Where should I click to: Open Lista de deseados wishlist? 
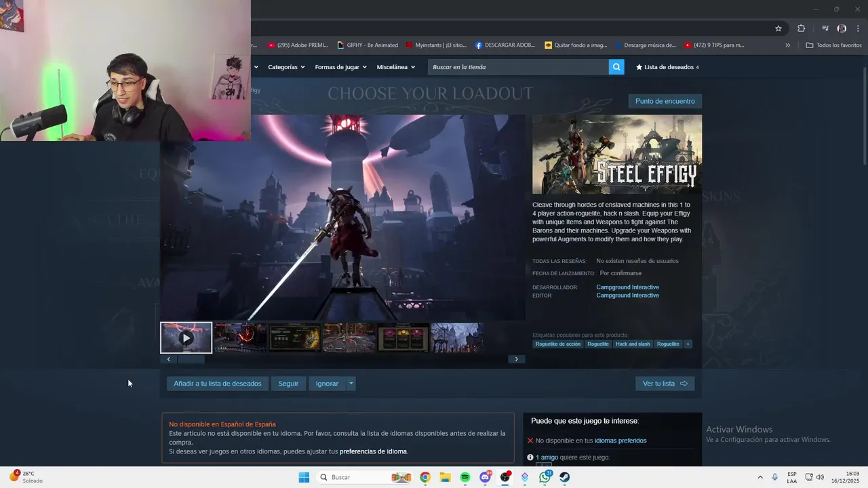click(667, 67)
